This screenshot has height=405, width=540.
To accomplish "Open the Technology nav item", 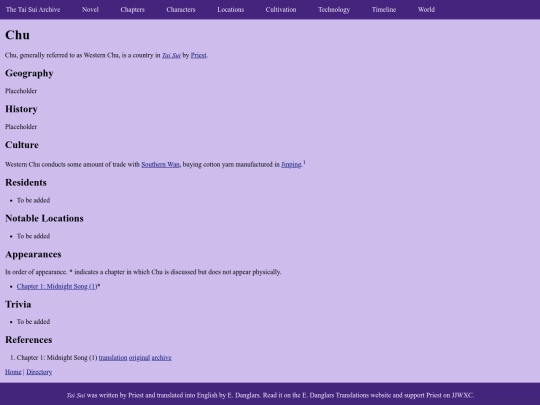I will tap(334, 10).
